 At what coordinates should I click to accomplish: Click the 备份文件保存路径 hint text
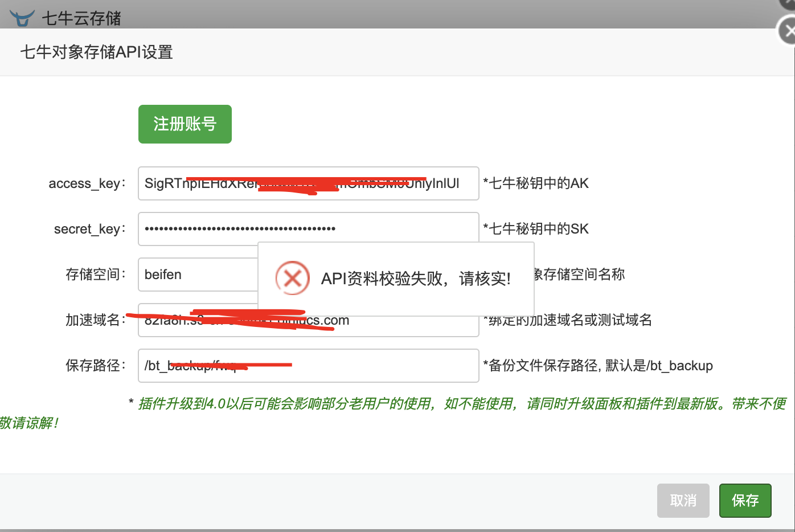pyautogui.click(x=598, y=366)
